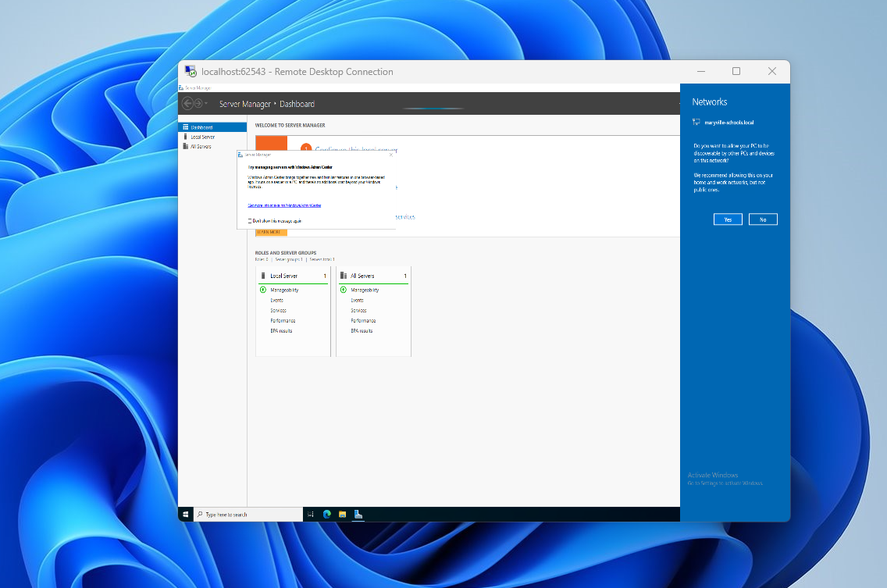Open Server Manager from the taskbar

(x=358, y=514)
